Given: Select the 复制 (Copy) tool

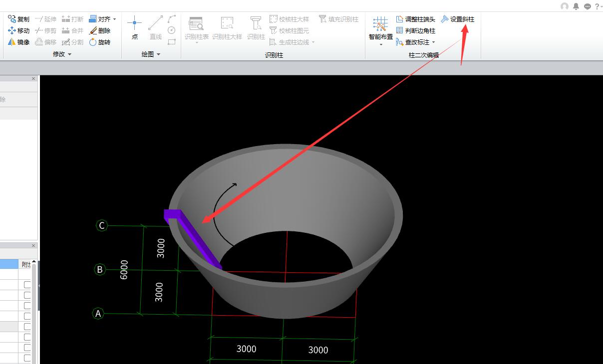Looking at the screenshot, I should tap(19, 19).
